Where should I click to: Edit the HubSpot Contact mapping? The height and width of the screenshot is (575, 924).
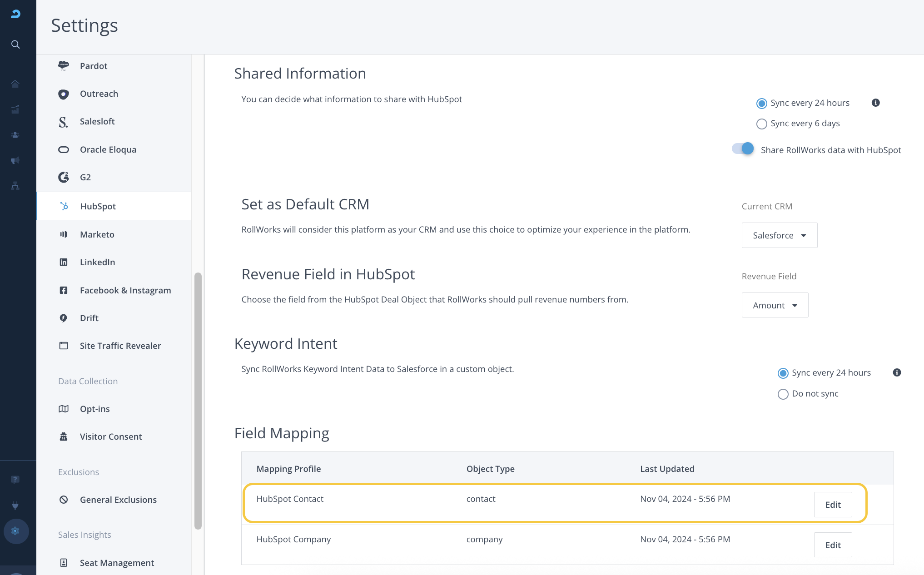[833, 505]
